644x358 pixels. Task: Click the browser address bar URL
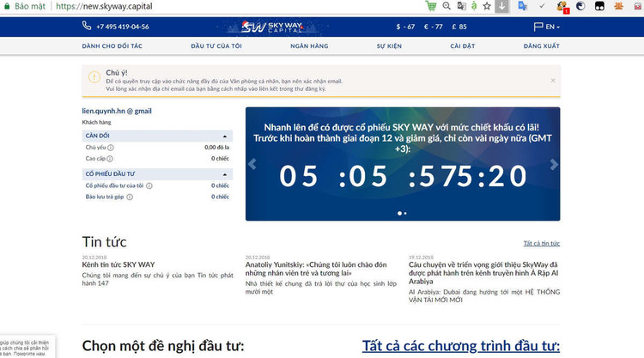click(104, 6)
